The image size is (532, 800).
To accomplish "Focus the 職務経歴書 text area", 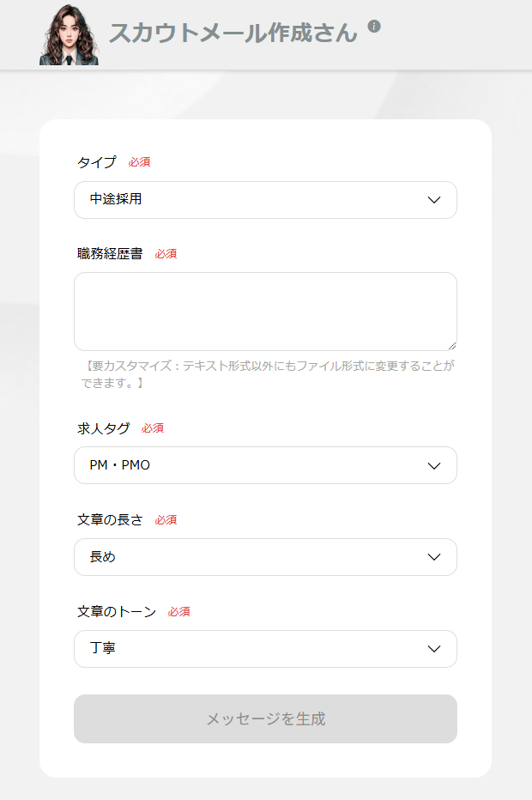I will (x=265, y=311).
